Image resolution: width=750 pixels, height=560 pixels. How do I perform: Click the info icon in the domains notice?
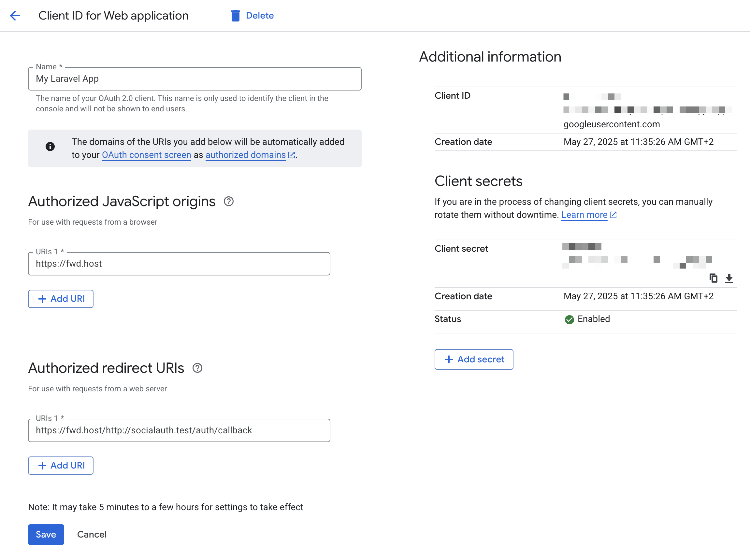pyautogui.click(x=50, y=147)
